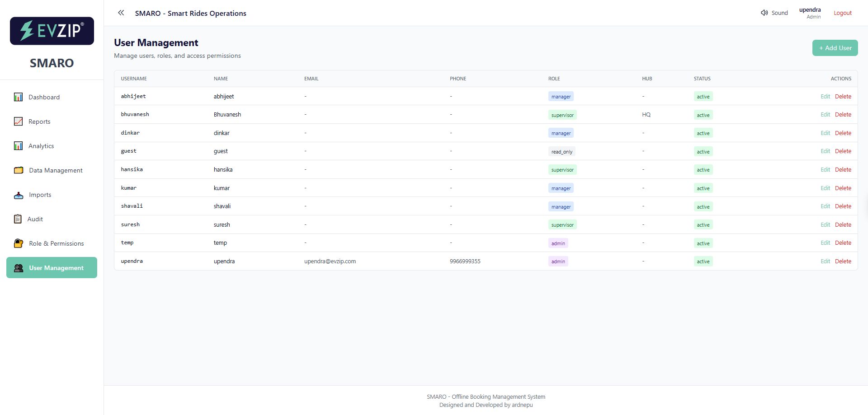868x415 pixels.
Task: Click the Data Management folder icon
Action: [x=18, y=170]
